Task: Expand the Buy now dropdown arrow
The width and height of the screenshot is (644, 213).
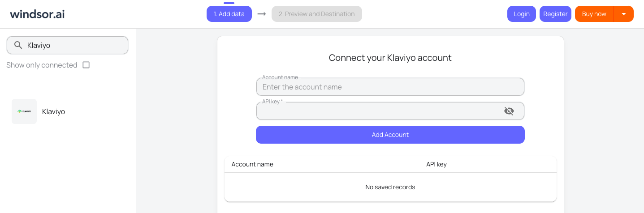Action: click(623, 14)
